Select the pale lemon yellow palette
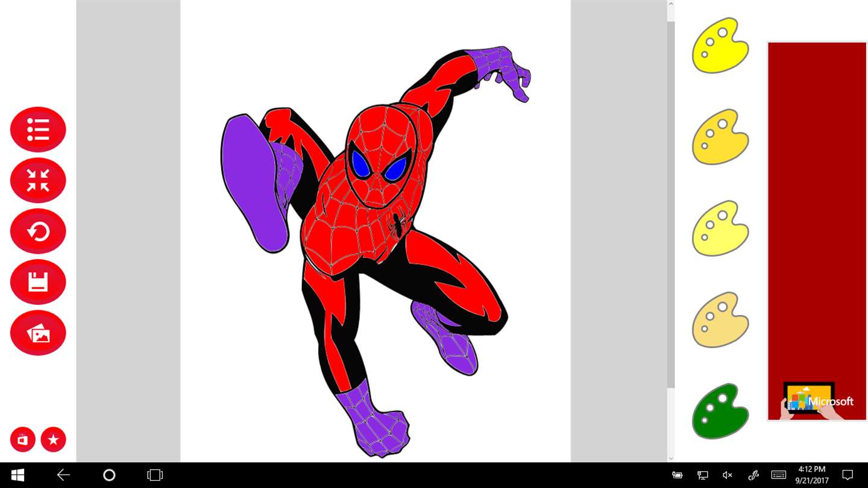 (x=720, y=228)
